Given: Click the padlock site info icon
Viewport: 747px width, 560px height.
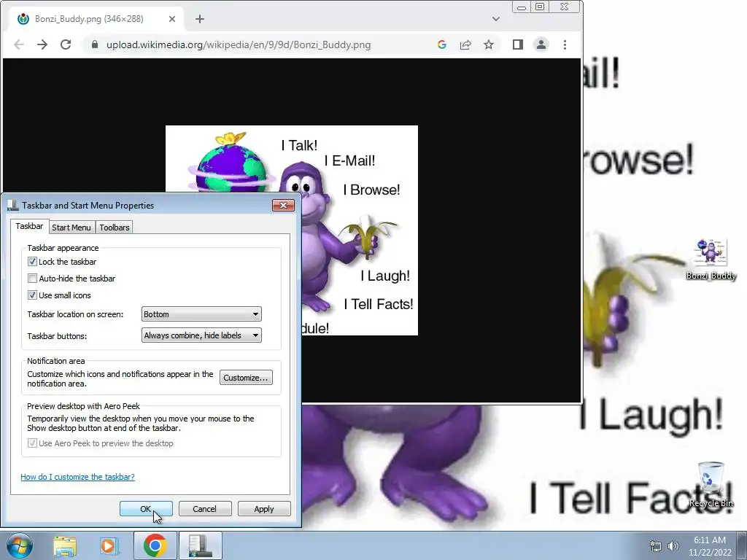Looking at the screenshot, I should pos(95,44).
